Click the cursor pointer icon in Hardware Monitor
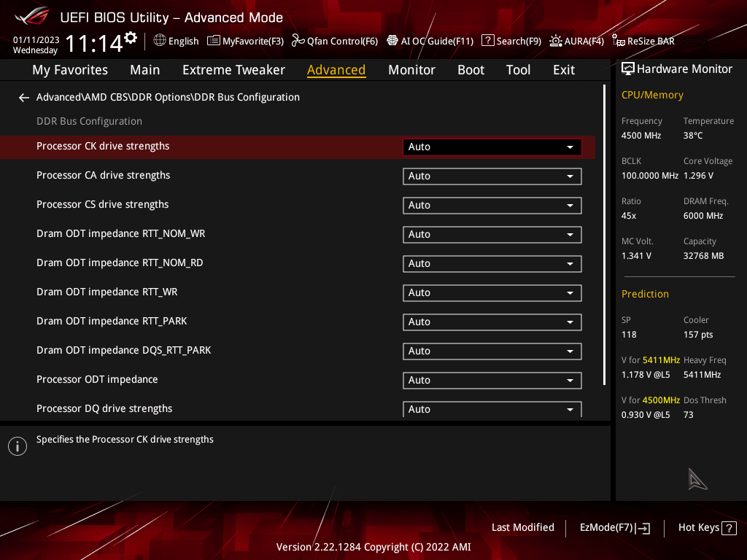This screenshot has width=747, height=560. [697, 479]
